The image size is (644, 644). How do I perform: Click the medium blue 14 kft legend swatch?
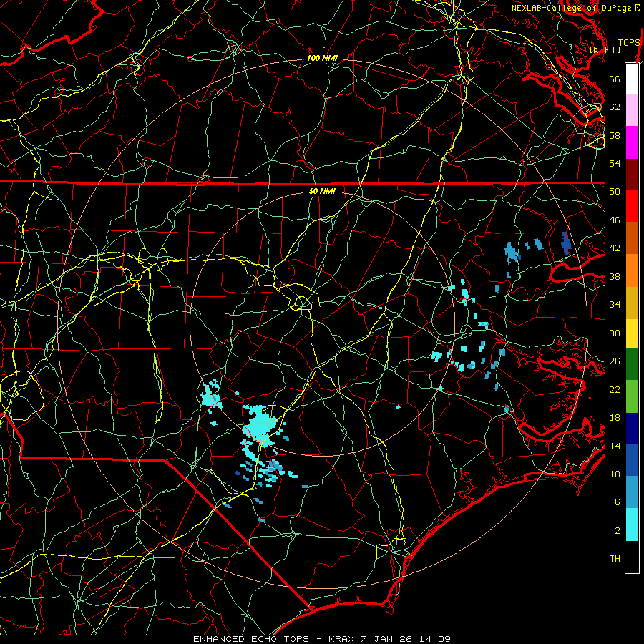point(632,460)
